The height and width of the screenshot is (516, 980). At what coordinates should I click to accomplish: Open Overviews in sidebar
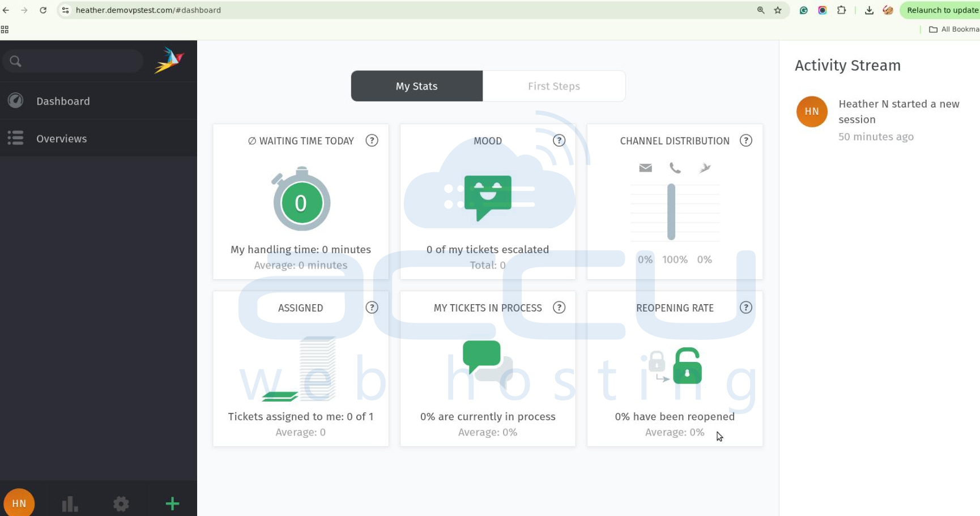point(99,138)
